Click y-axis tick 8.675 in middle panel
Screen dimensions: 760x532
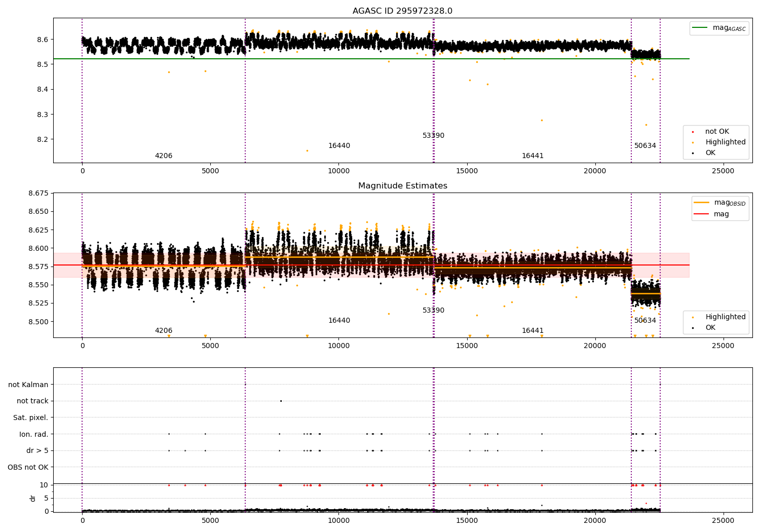pyautogui.click(x=39, y=193)
